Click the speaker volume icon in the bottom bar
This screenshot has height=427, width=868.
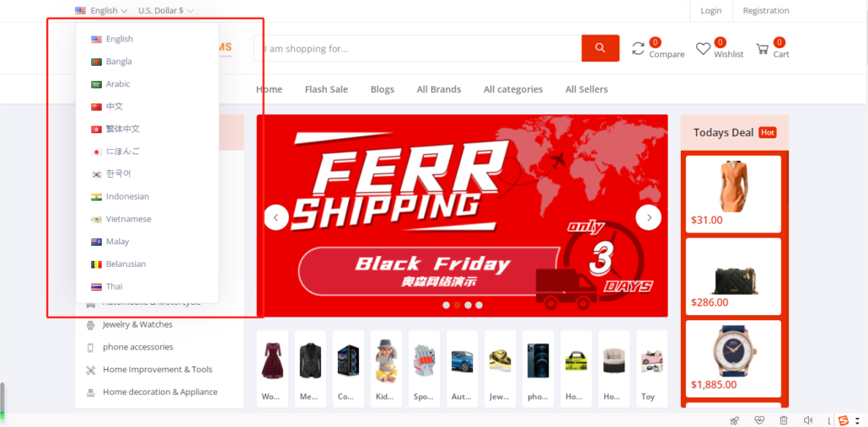pyautogui.click(x=807, y=420)
